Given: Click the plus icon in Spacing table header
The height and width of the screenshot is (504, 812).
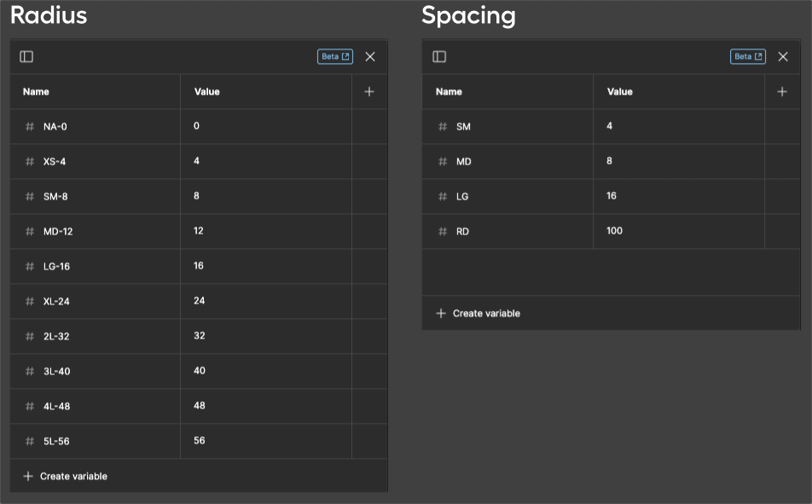Looking at the screenshot, I should pyautogui.click(x=782, y=92).
